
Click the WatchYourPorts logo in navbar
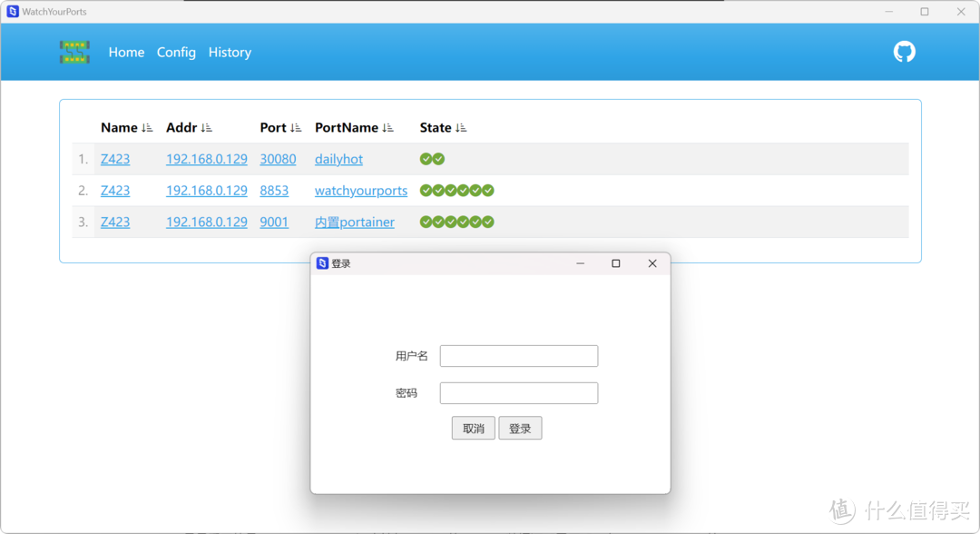74,52
